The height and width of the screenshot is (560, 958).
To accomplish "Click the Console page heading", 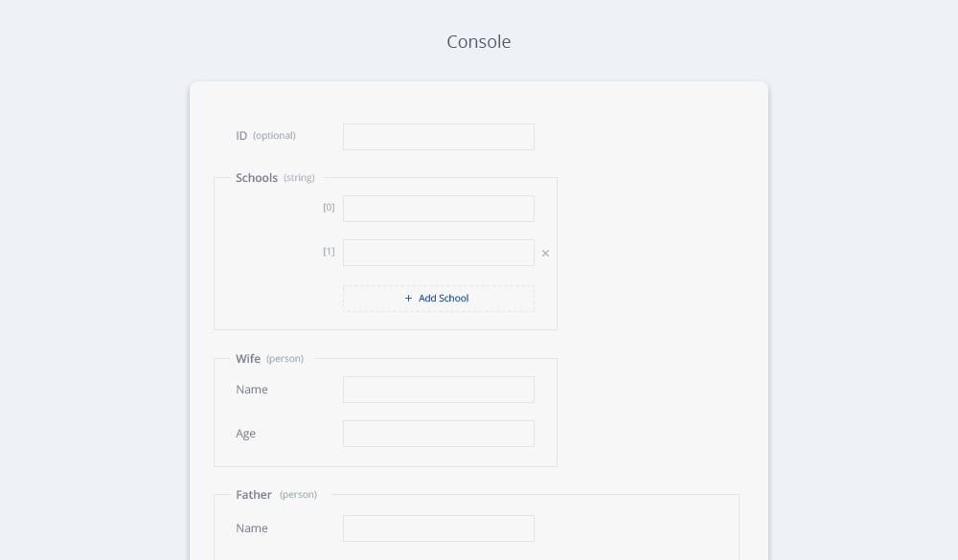I will 478,41.
